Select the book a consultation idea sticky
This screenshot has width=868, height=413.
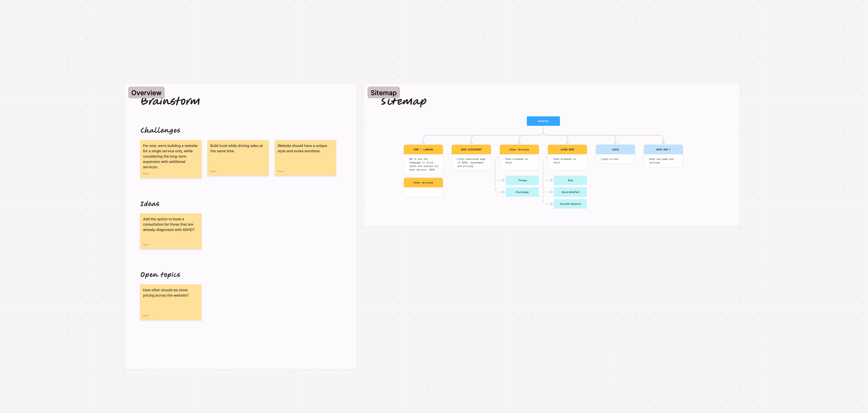[x=171, y=231]
